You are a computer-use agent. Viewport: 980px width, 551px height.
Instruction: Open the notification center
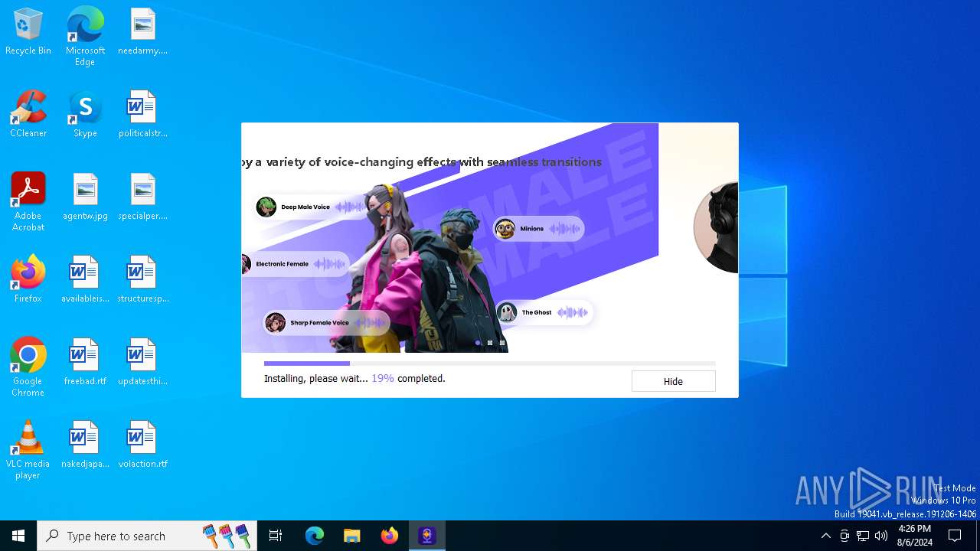[955, 536]
